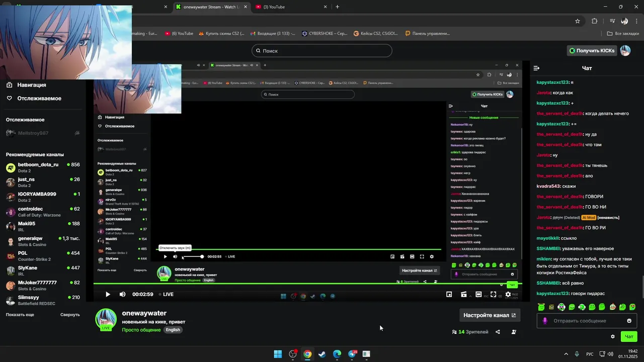Bookmark this page with star icon

point(578,21)
